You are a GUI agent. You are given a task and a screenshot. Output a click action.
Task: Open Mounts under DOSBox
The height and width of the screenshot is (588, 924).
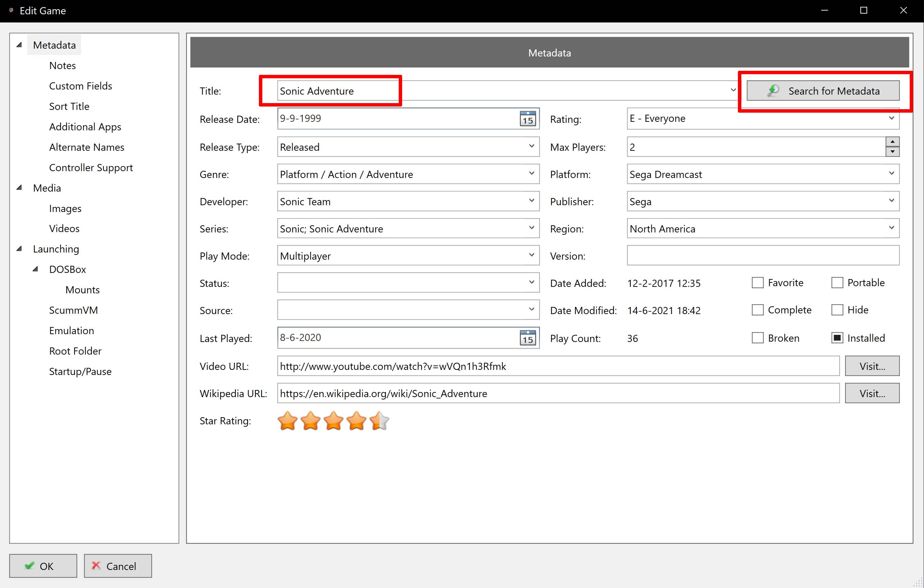82,290
